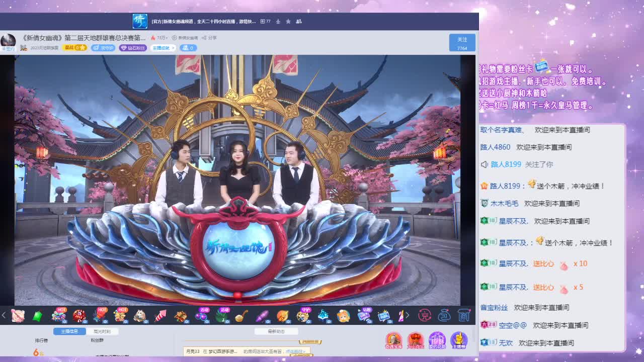This screenshot has height=362, width=644.
Task: Select the green plant activity gift
Action: (222, 315)
